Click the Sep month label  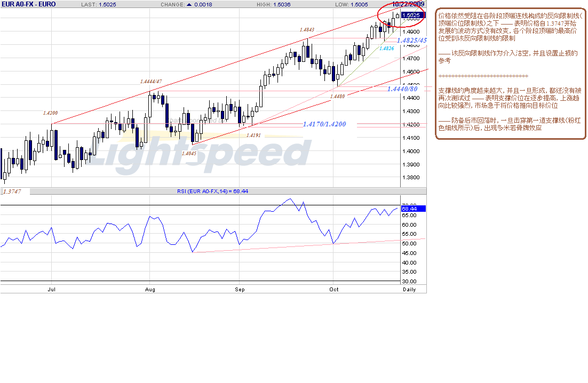point(240,289)
